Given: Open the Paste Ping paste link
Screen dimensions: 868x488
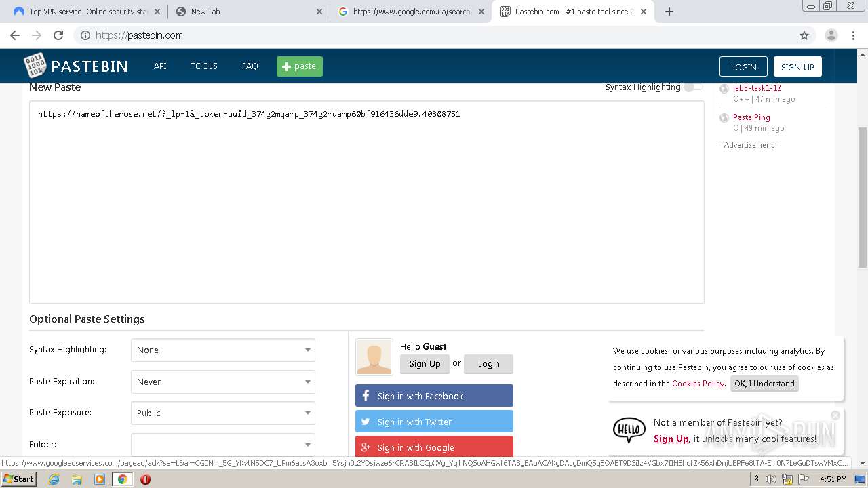Looking at the screenshot, I should point(751,117).
